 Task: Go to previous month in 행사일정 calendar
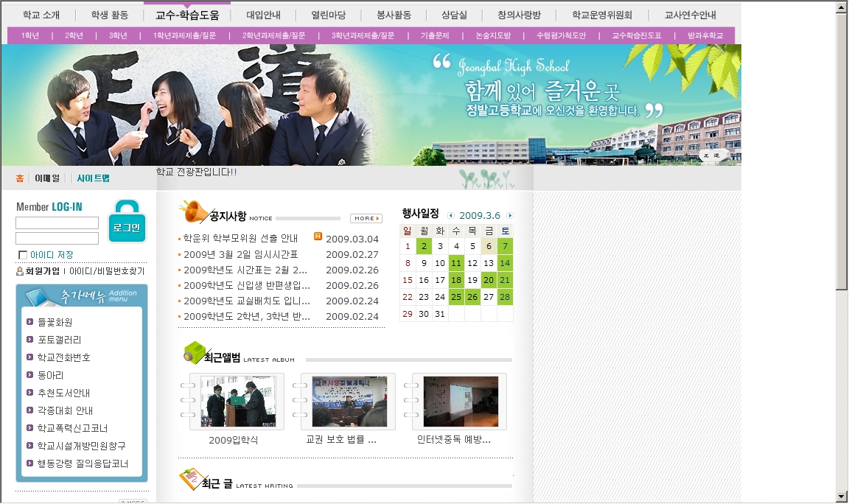pos(451,216)
